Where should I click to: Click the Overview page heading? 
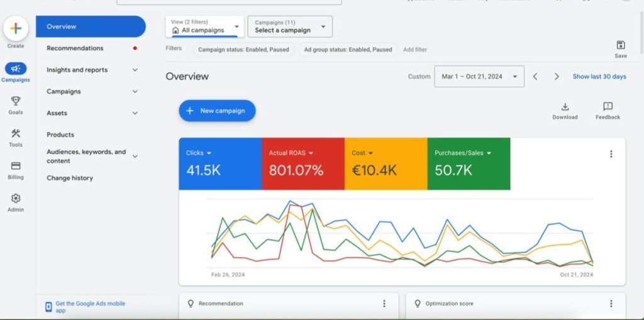(187, 77)
